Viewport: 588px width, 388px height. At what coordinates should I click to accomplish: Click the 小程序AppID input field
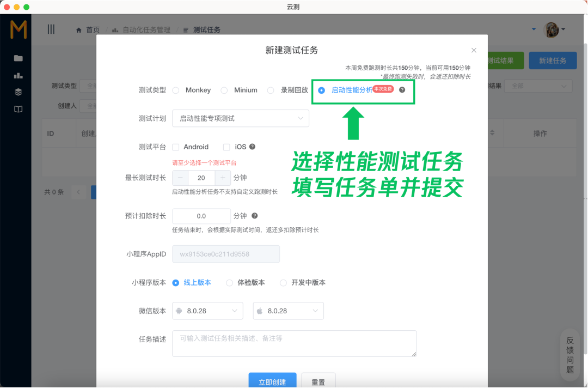[x=226, y=254]
